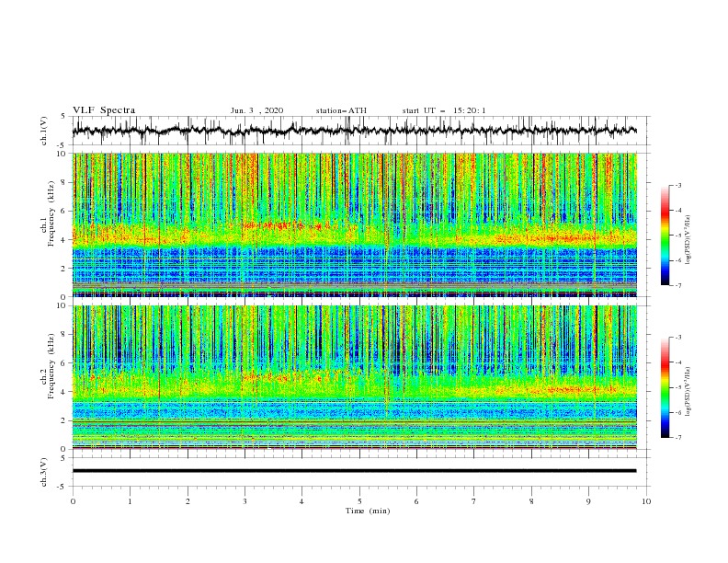This screenshot has width=728, height=563.
Task: Click the lower PSD color bar beside ch.2
Action: [x=665, y=387]
